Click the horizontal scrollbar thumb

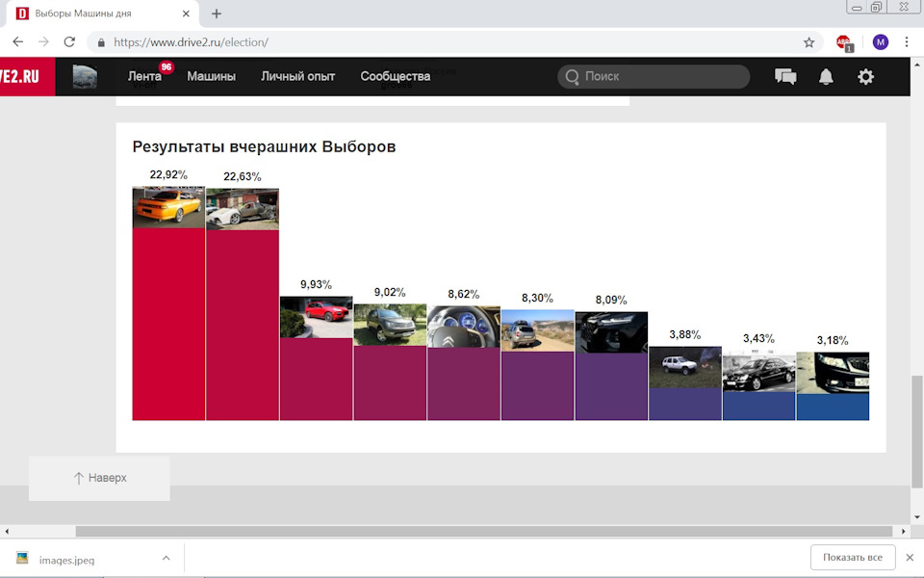pos(484,531)
